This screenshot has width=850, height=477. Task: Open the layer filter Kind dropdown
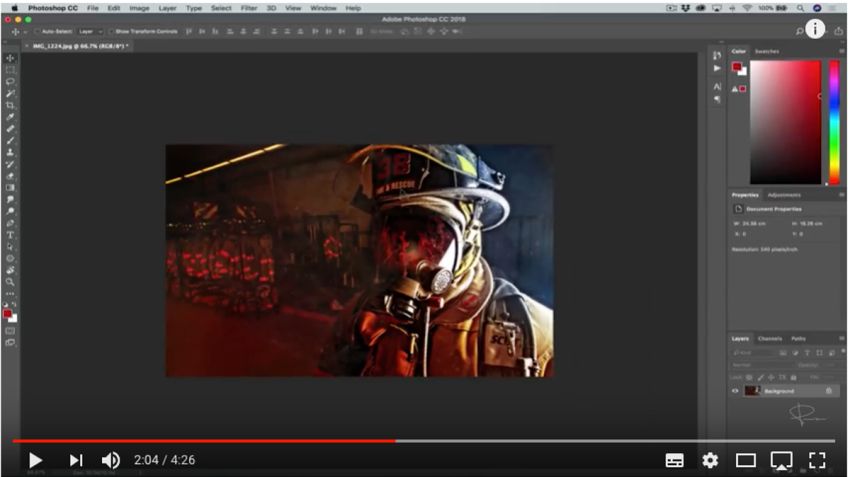pyautogui.click(x=754, y=353)
